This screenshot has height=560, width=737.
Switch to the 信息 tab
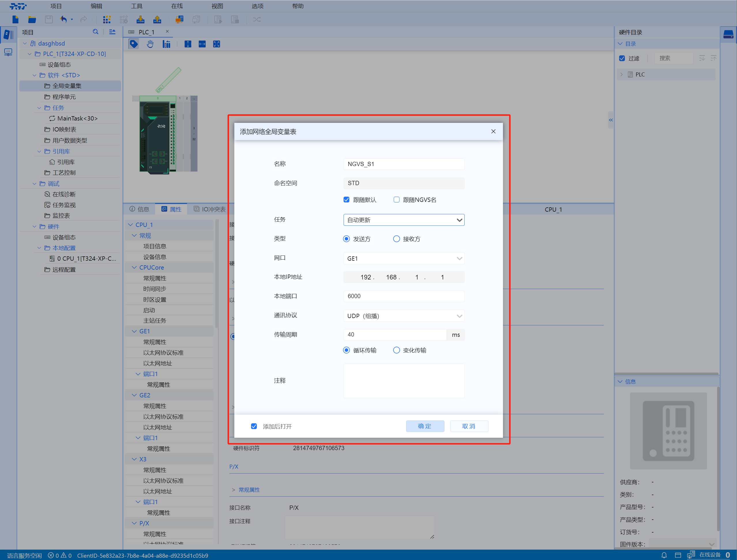pos(139,209)
